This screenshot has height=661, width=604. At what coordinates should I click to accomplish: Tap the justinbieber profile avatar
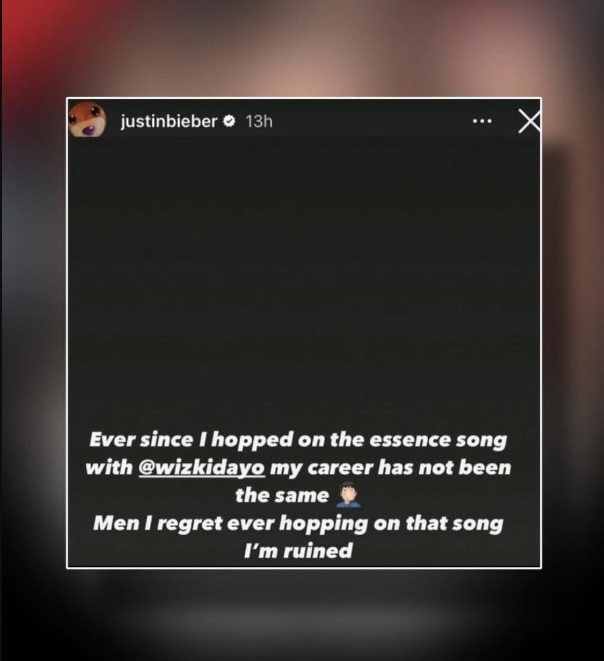click(87, 120)
